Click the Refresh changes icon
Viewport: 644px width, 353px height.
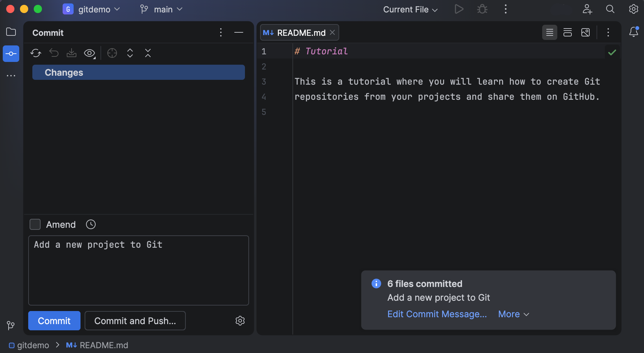point(36,53)
